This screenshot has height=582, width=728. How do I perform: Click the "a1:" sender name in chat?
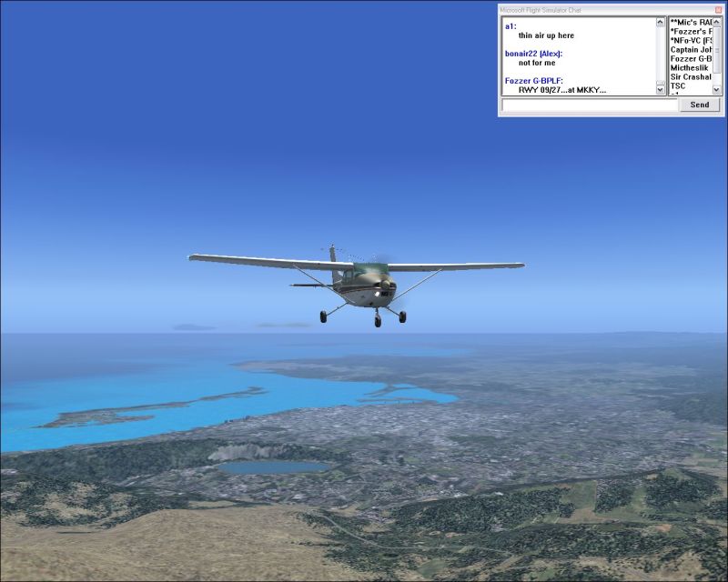click(511, 26)
